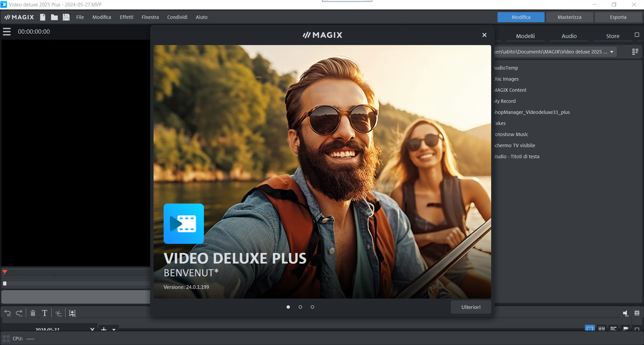The image size is (644, 345).
Task: Switch to Masterizza workspace
Action: (x=570, y=17)
